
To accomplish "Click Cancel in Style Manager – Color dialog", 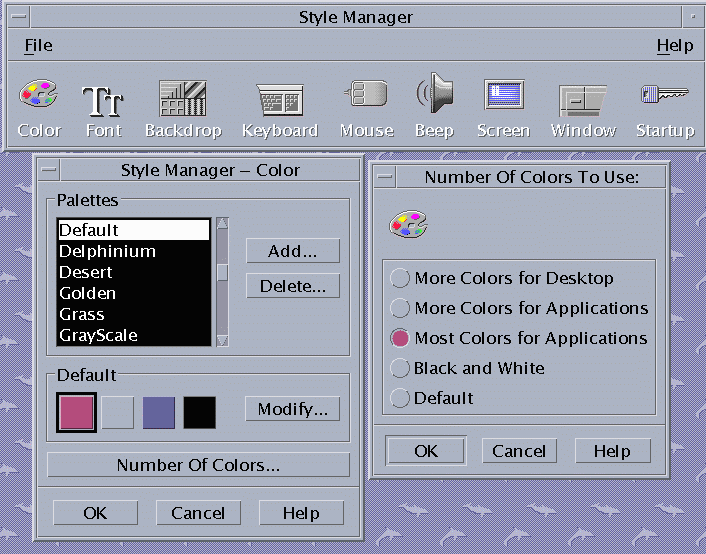I will click(x=198, y=513).
